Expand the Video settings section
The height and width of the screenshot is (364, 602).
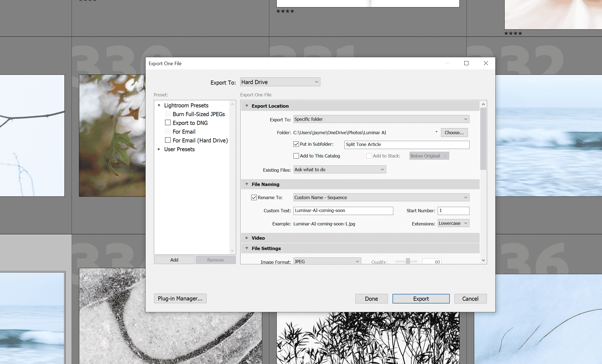[x=247, y=238]
